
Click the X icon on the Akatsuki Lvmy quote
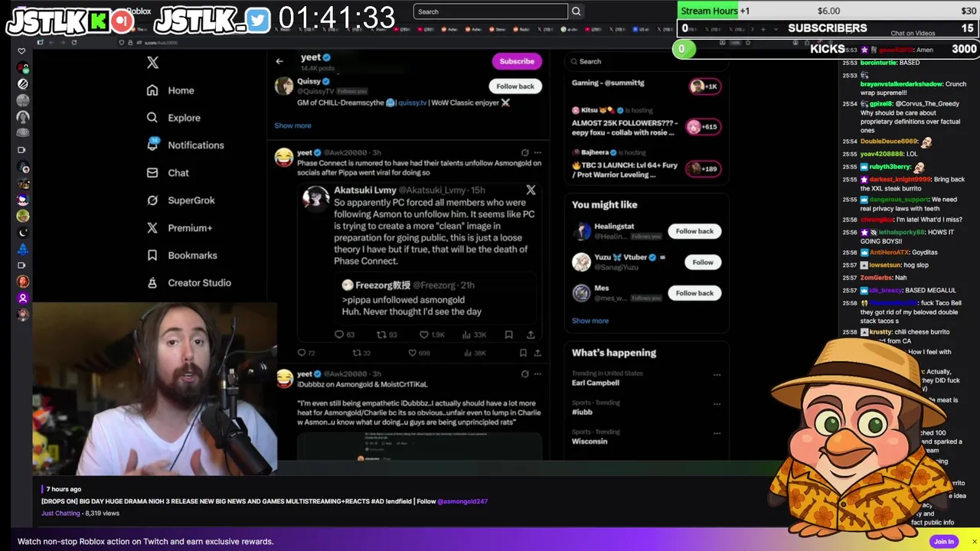tap(531, 190)
